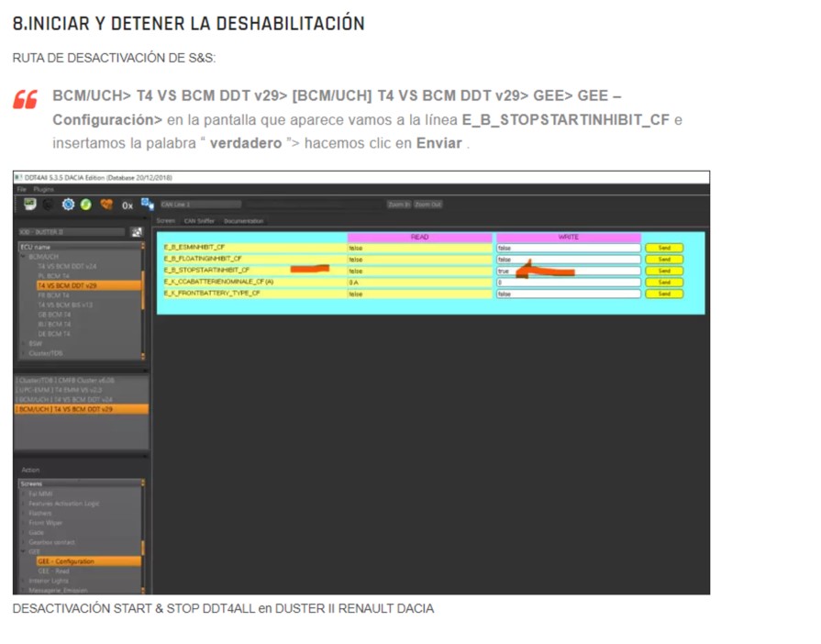This screenshot has width=821, height=644.
Task: Open the GEE - Configuration screen
Action: [88, 561]
